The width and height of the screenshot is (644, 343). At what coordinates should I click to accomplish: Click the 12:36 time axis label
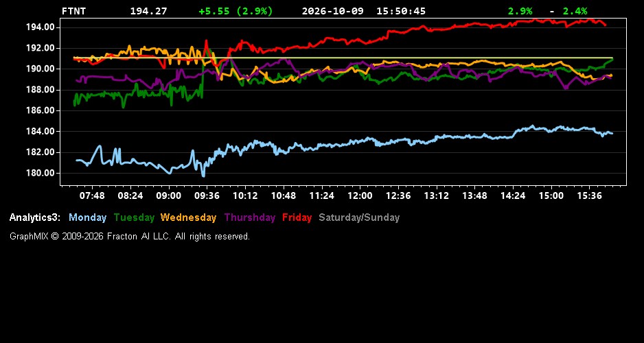coord(398,196)
